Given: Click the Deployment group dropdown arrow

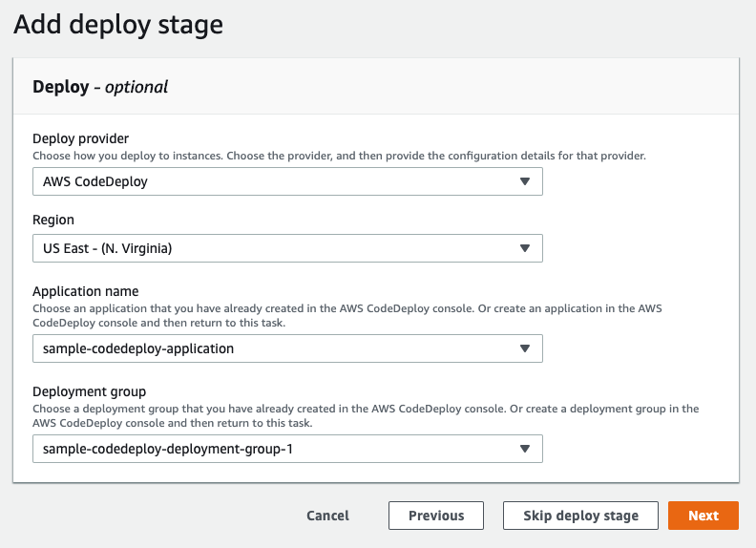Looking at the screenshot, I should click(524, 449).
